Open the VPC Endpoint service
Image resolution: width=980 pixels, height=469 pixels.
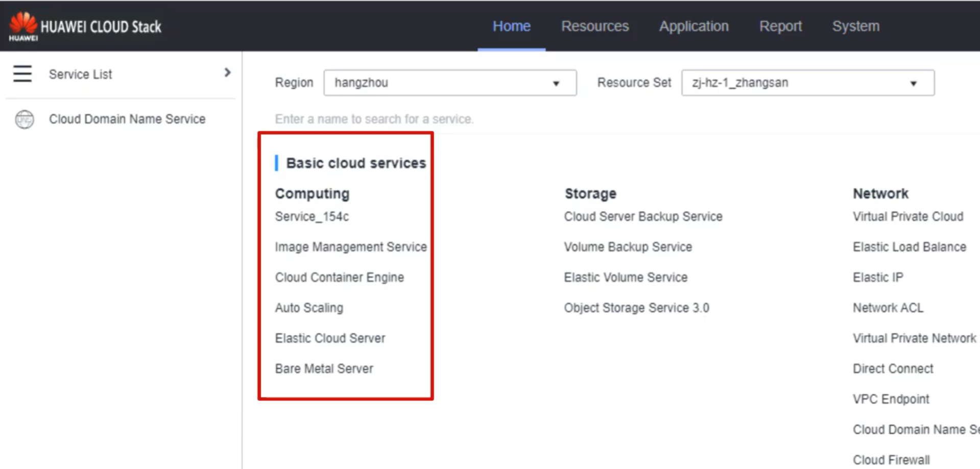tap(891, 399)
